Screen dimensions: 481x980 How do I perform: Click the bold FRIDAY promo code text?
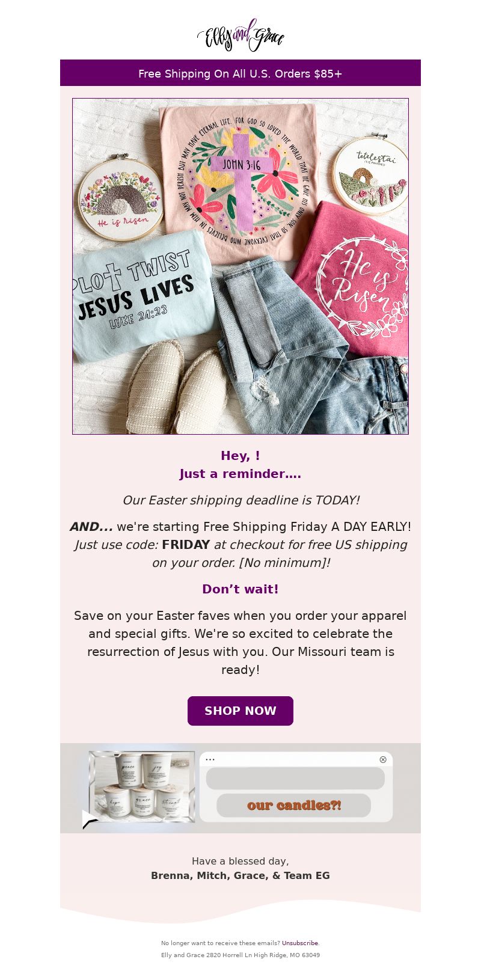186,545
